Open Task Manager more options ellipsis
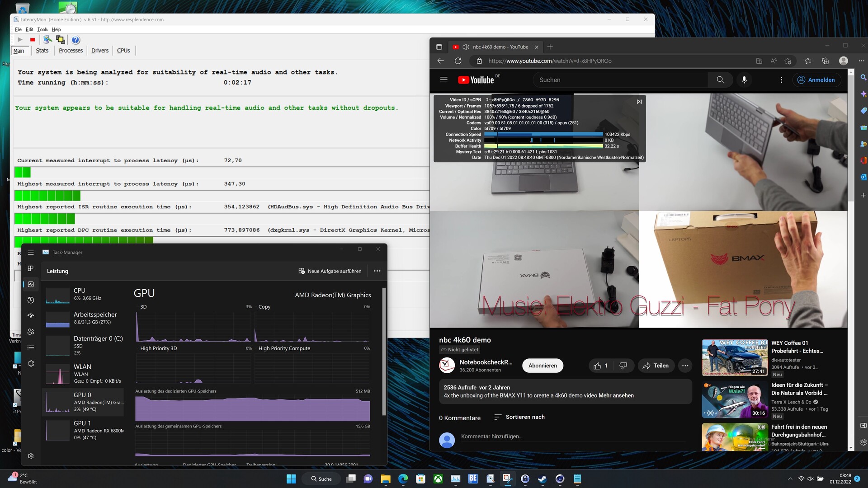The width and height of the screenshot is (868, 488). (377, 271)
